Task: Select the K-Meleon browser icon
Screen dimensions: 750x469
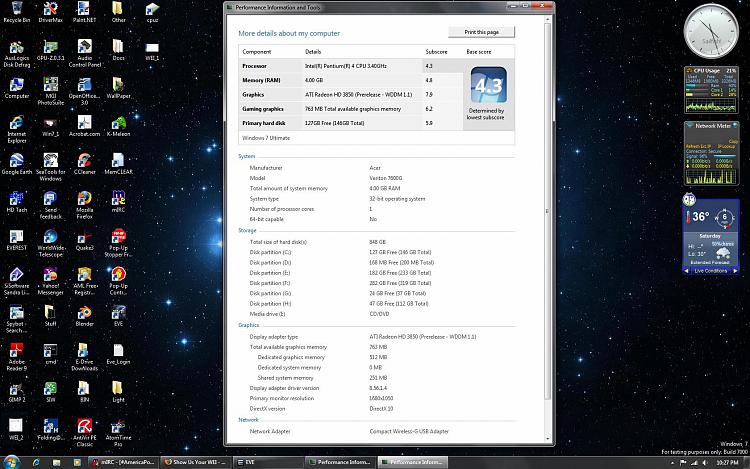Action: 118,126
